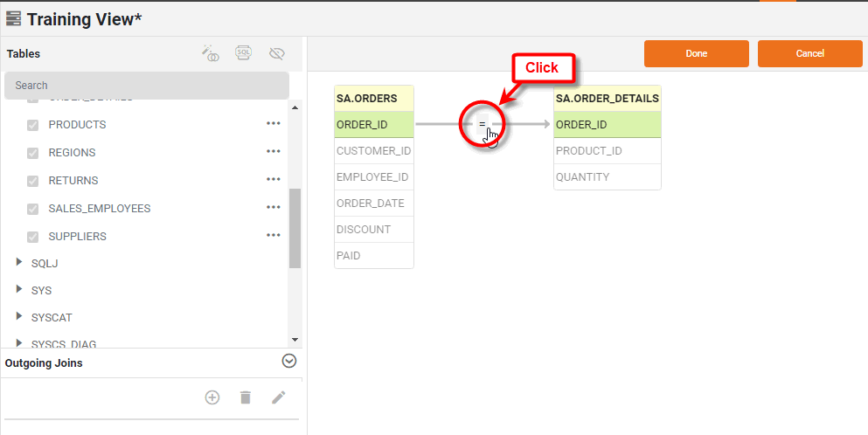Toggle the PRODUCTS table checkbox
This screenshot has width=868, height=435.
coord(33,125)
